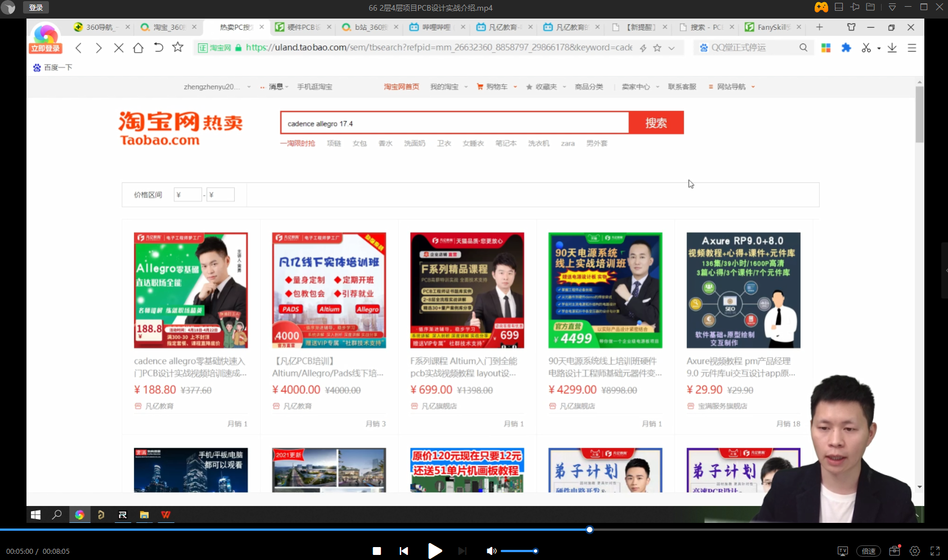The height and width of the screenshot is (560, 948).
Task: Cast video to TV
Action: tap(843, 551)
